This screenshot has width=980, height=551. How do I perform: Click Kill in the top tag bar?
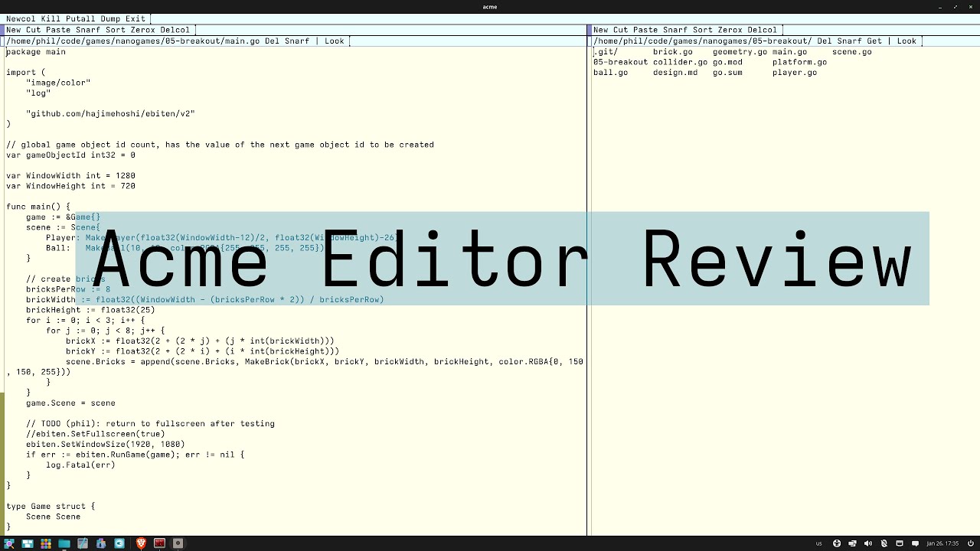tap(51, 18)
